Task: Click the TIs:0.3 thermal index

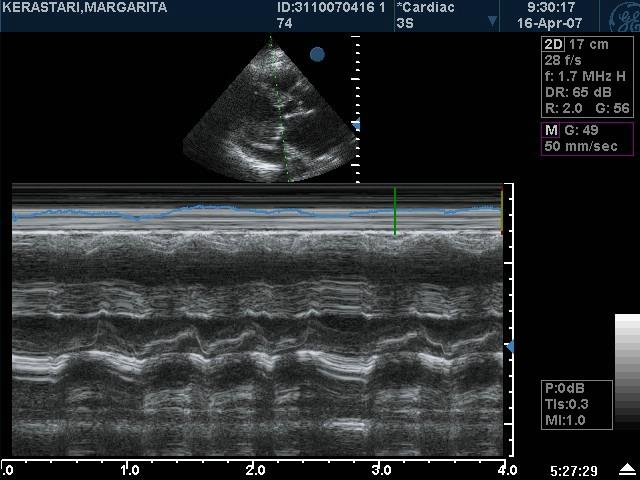Action: click(567, 404)
